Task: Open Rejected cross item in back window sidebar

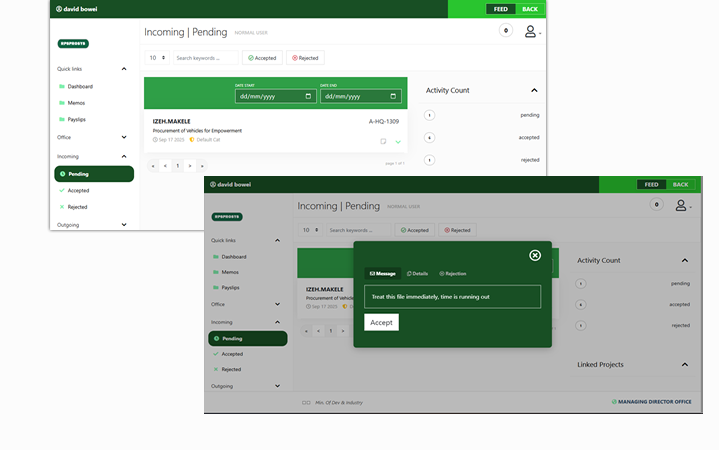Action: [73, 207]
